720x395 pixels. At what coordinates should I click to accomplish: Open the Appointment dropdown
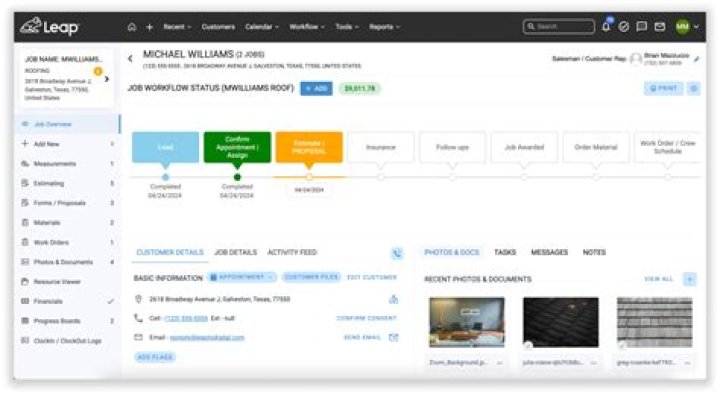point(242,277)
